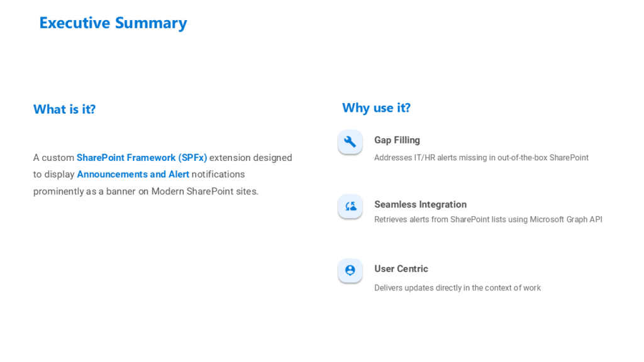Click the "Microsoft Graph API" phrase

point(566,219)
